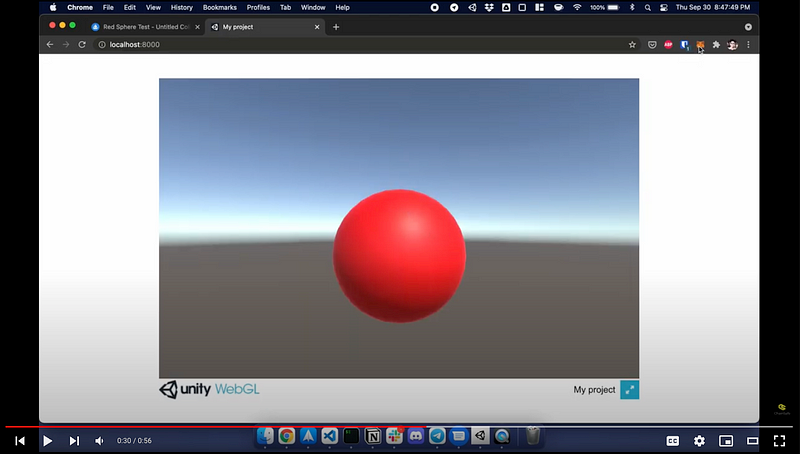Open a new browser tab
The height and width of the screenshot is (454, 800).
[336, 27]
